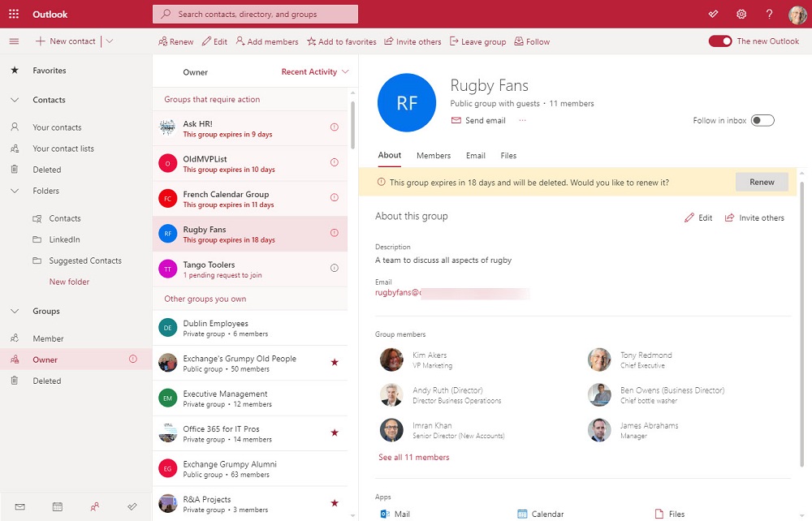Click the hamburger menu to collapse sidebar
812x521 pixels.
pos(14,41)
